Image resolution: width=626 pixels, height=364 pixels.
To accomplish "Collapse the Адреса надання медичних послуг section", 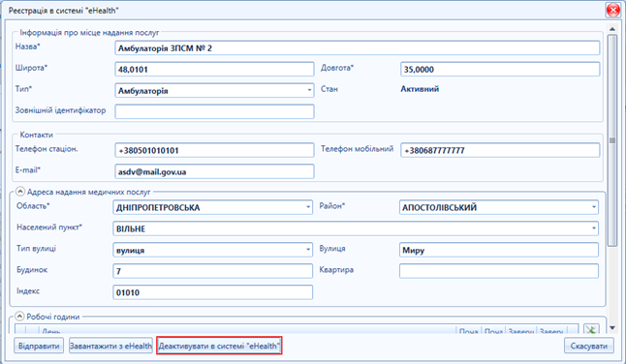I will click(x=20, y=192).
